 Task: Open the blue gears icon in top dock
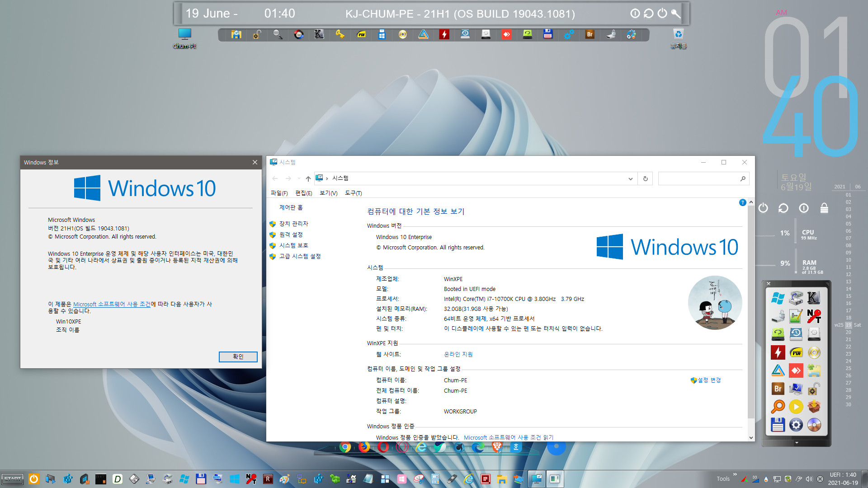569,34
